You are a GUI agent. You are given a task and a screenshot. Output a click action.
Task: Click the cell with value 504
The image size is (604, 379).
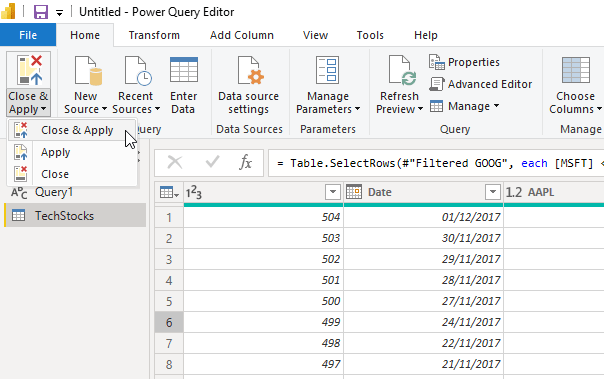263,217
